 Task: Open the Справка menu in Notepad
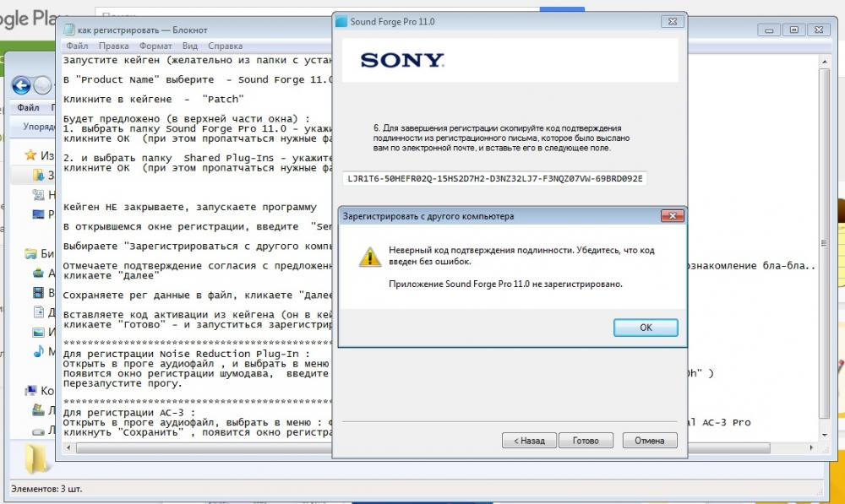pyautogui.click(x=225, y=46)
